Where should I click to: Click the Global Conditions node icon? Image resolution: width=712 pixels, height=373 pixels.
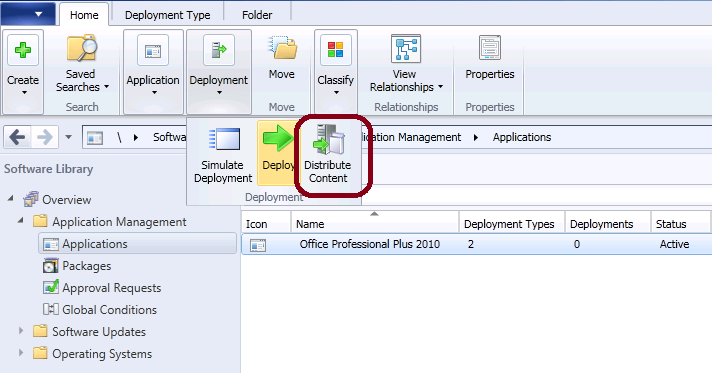pos(50,309)
